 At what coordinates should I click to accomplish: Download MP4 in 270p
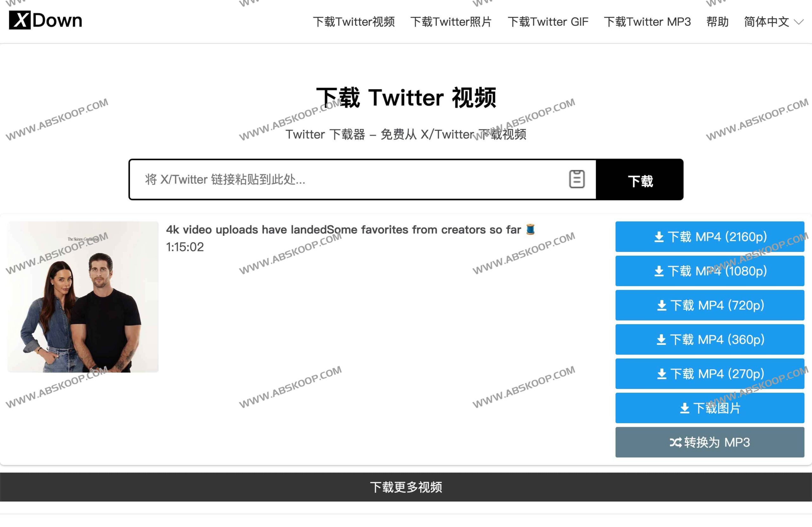[710, 374]
